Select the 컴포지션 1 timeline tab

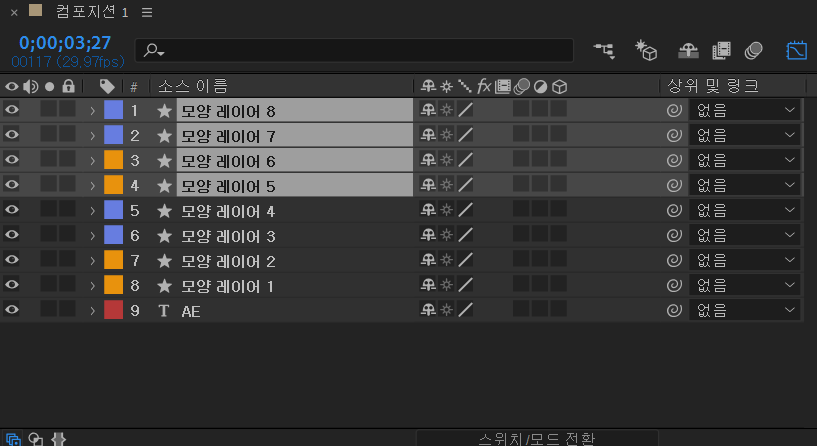pos(92,11)
